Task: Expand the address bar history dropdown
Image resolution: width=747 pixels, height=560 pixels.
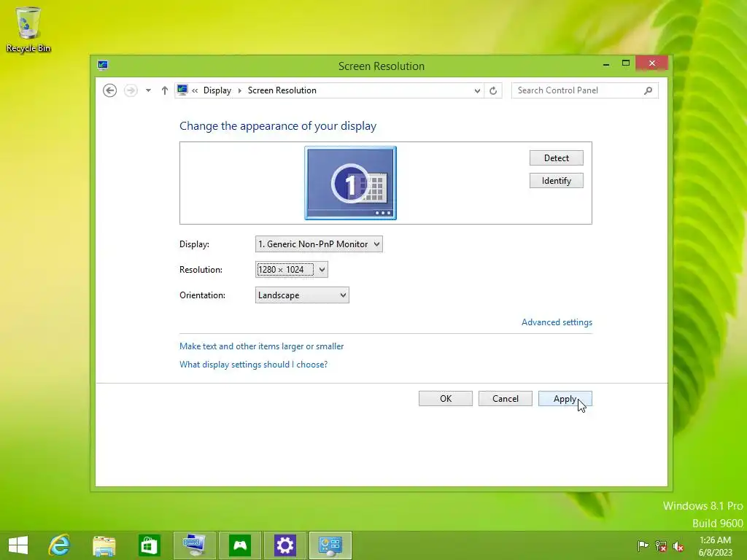Action: point(477,90)
